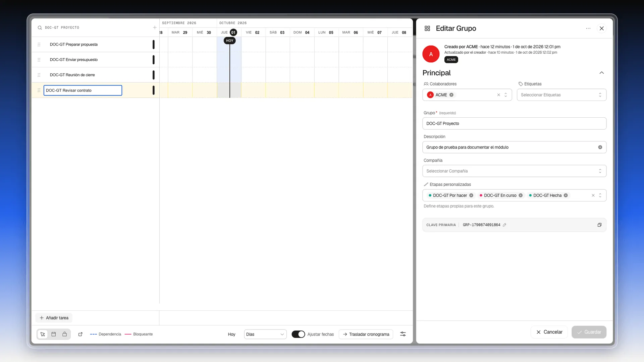Open the Seleccionar Compañía dropdown
The image size is (644, 362).
(514, 171)
